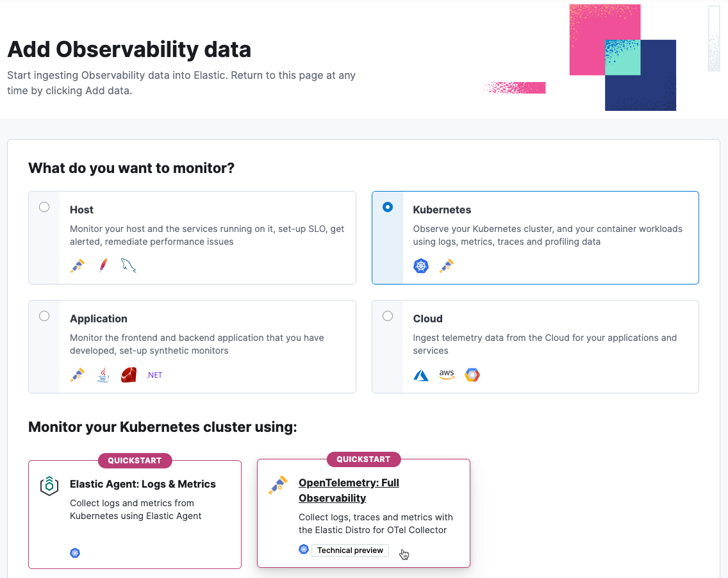This screenshot has width=728, height=578.
Task: Click the Google Cloud logo icon
Action: coord(472,375)
